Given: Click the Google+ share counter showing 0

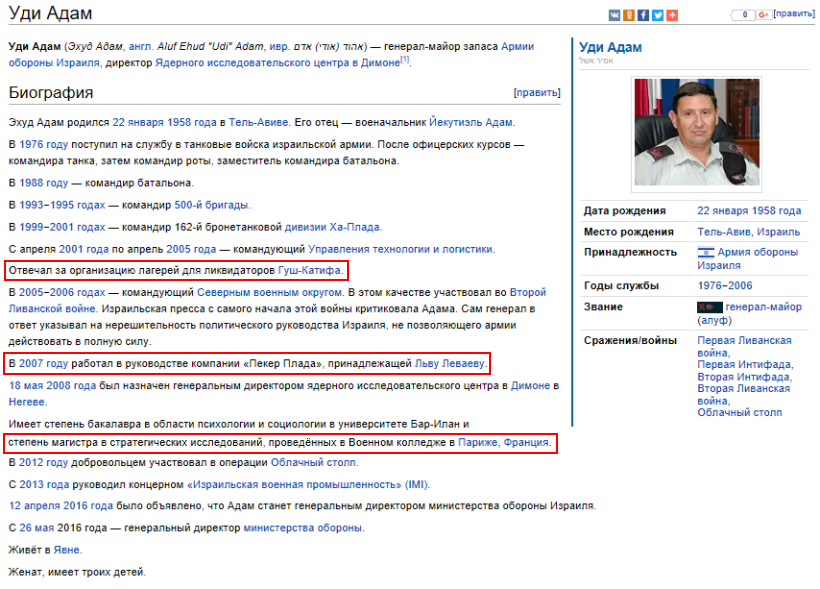Looking at the screenshot, I should [x=743, y=15].
